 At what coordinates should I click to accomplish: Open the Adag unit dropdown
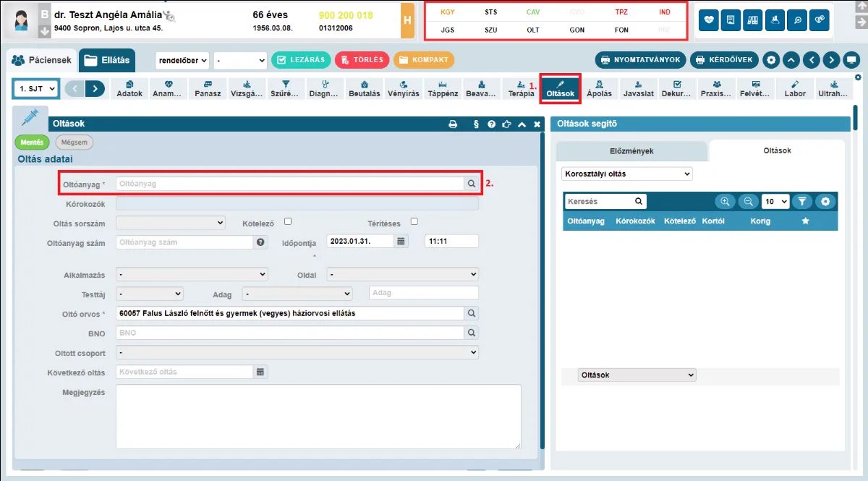[x=297, y=294]
